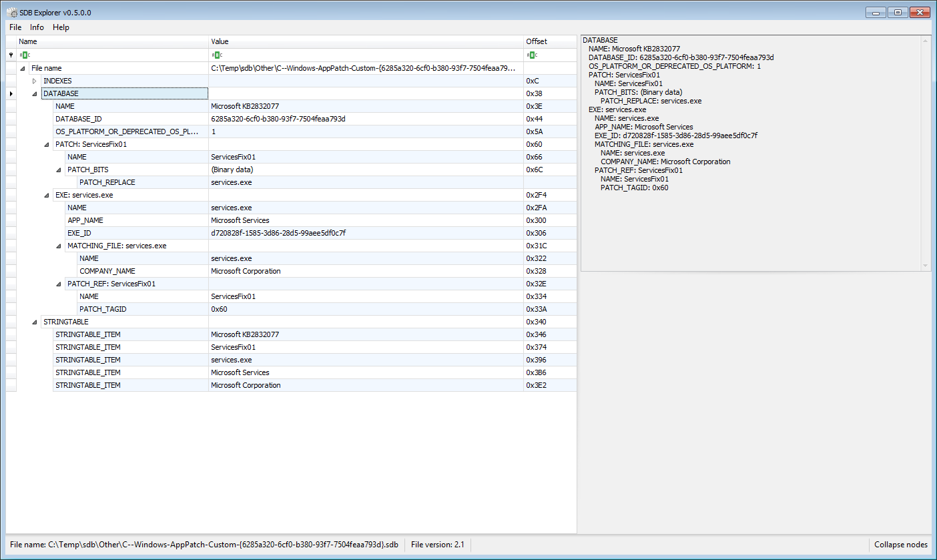
Task: Open the Info menu
Action: 37,27
